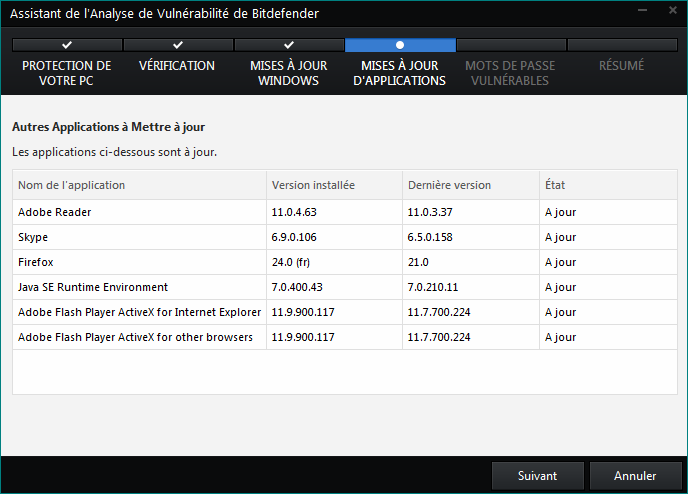Select Adobe Flash Player for Internet Explorer row
The width and height of the screenshot is (688, 494).
coord(345,312)
